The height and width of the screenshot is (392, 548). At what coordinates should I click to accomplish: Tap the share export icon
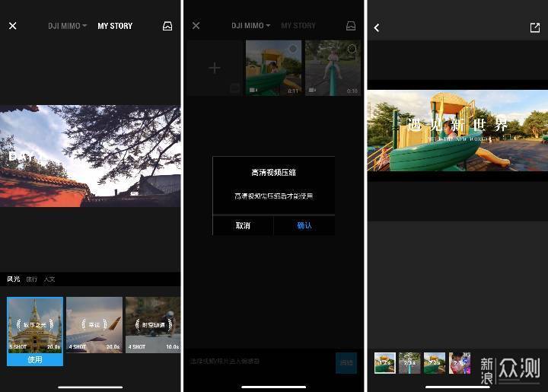tap(534, 27)
